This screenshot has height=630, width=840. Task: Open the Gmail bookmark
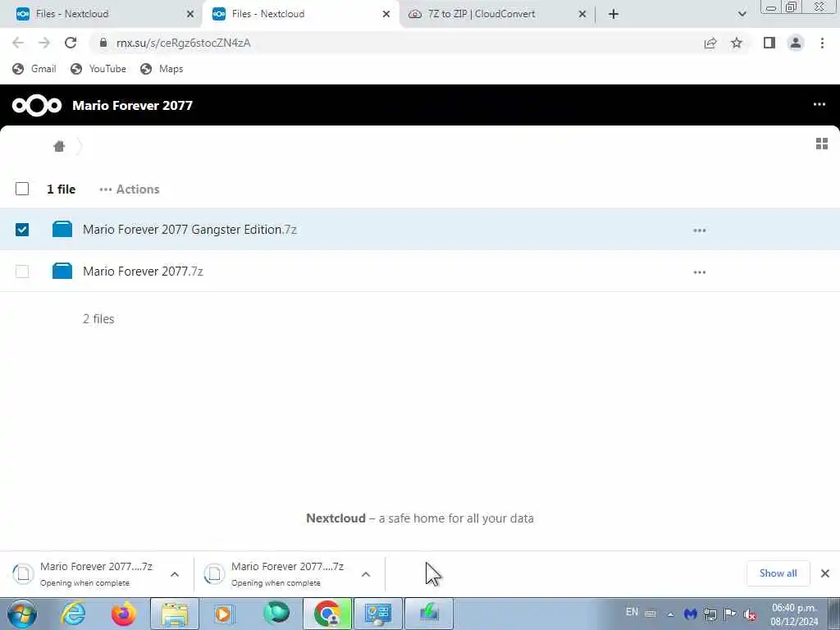click(x=34, y=69)
